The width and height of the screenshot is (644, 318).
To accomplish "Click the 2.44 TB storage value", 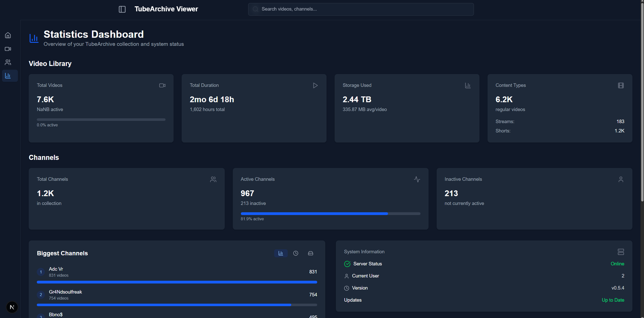I will [357, 100].
